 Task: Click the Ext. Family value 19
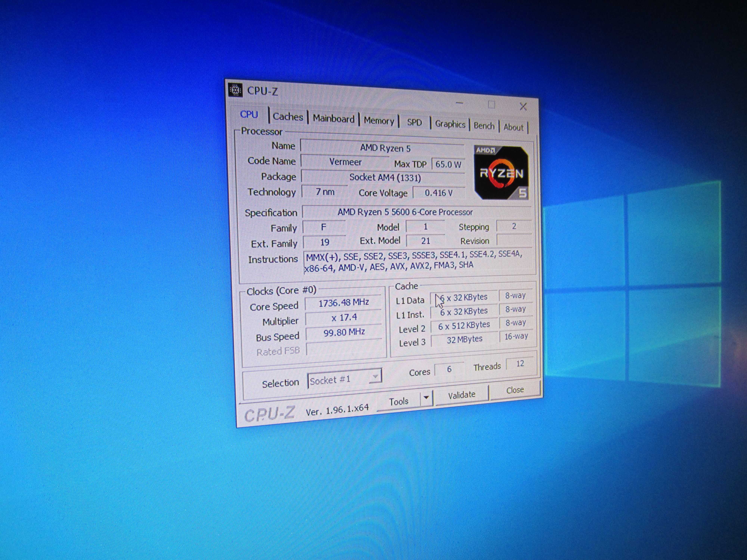(x=325, y=242)
